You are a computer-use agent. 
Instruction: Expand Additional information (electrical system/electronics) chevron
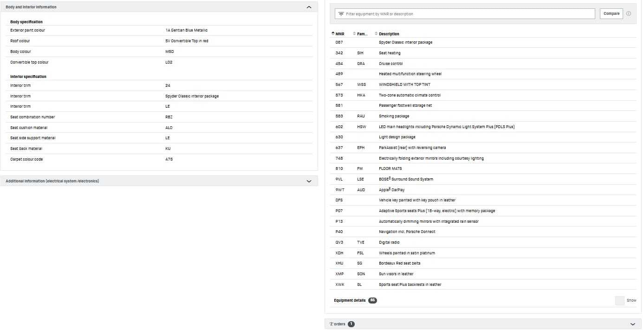309,181
